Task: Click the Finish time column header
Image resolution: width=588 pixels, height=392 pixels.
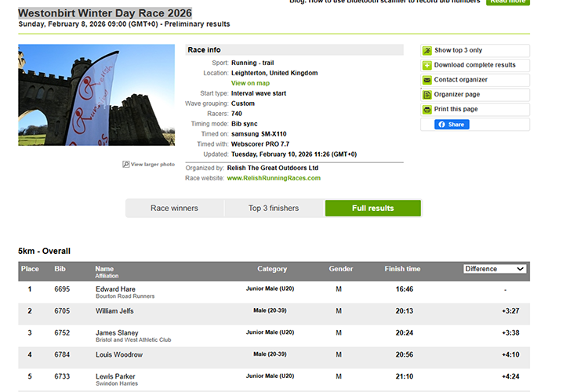Action: pyautogui.click(x=401, y=269)
